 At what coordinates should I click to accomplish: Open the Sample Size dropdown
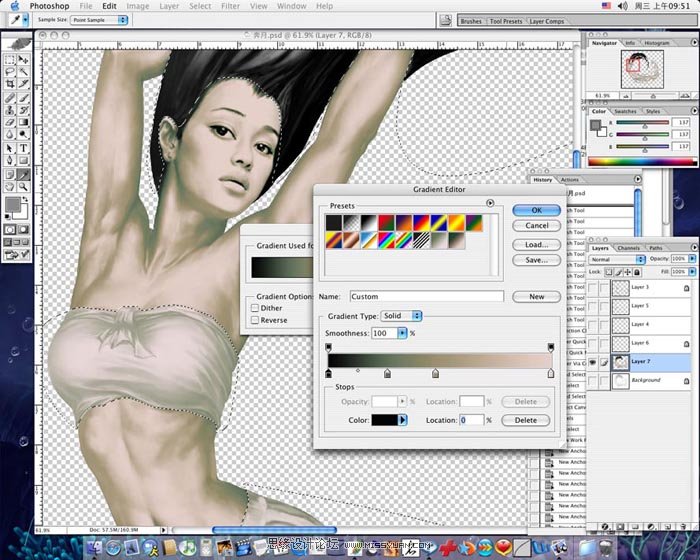(x=99, y=20)
